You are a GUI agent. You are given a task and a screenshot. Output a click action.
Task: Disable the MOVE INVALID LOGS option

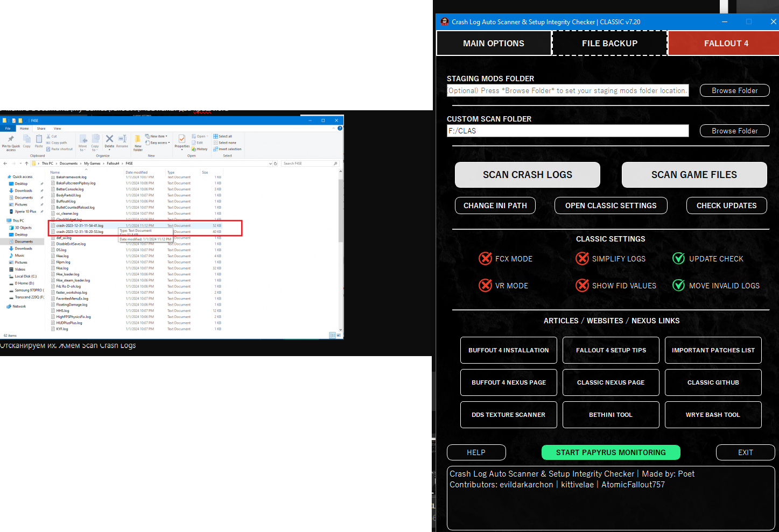point(679,286)
